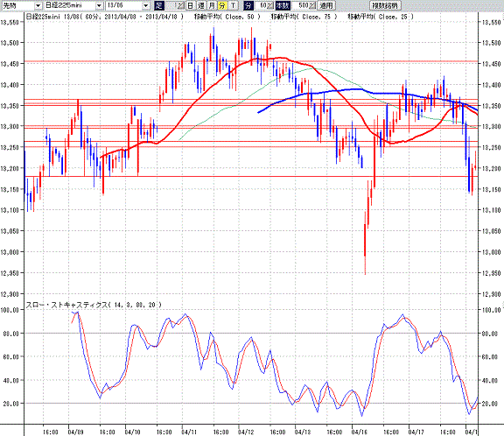Click the スロー・ストキャスティクス indicator label
This screenshot has height=436, width=504.
pyautogui.click(x=94, y=305)
